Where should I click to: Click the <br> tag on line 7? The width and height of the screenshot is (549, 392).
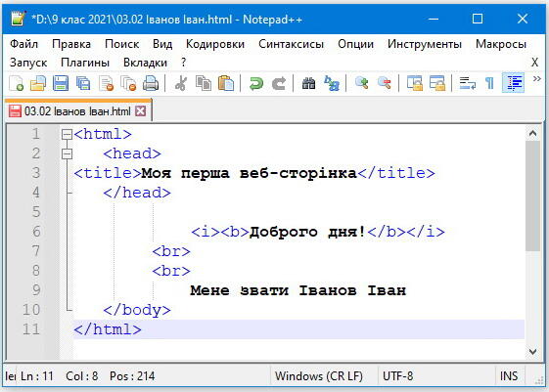pos(171,251)
